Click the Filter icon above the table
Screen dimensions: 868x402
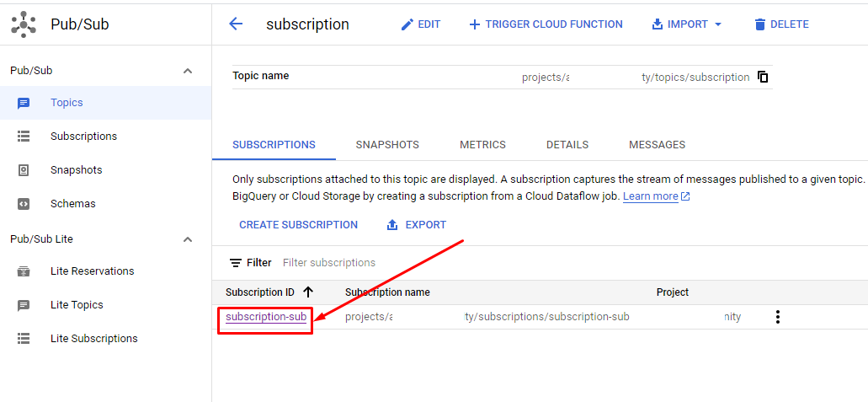pos(236,263)
